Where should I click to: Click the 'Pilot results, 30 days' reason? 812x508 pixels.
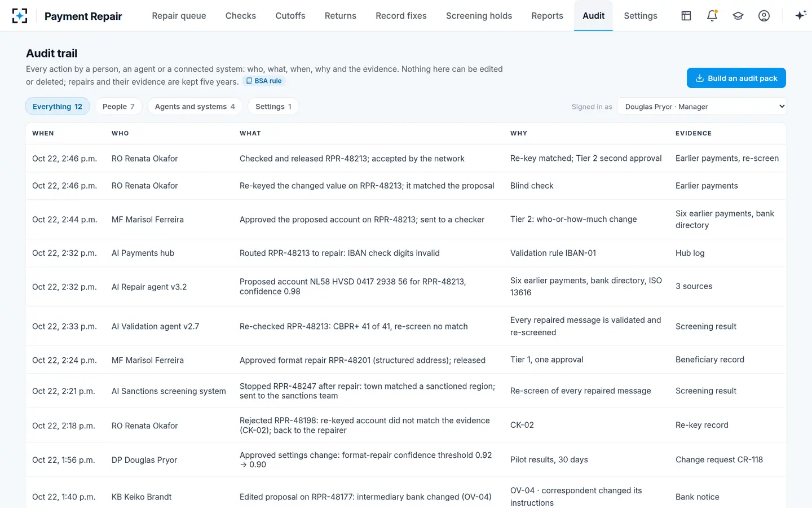click(549, 459)
